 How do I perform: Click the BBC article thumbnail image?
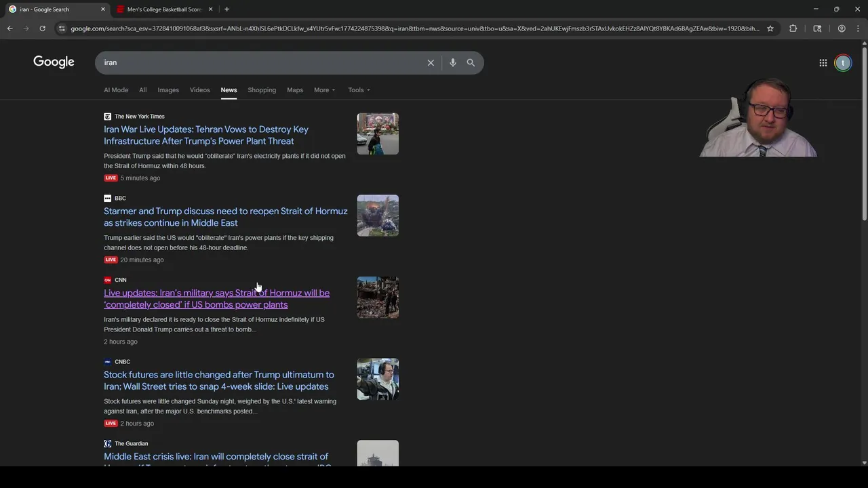point(378,216)
